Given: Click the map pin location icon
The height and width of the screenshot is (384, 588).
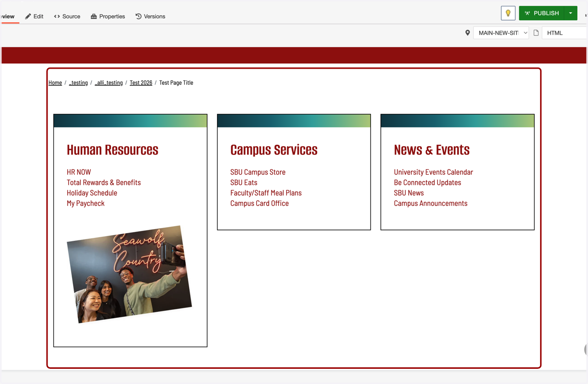Looking at the screenshot, I should [467, 33].
